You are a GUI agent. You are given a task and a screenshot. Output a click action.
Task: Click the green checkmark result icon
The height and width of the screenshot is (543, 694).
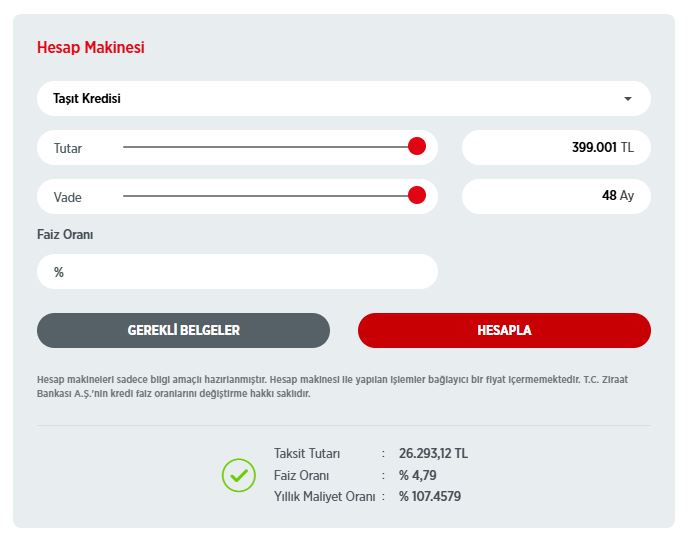coord(239,475)
